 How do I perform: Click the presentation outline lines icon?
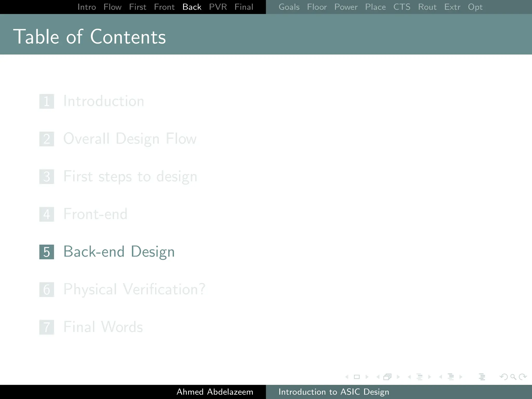[482, 377]
